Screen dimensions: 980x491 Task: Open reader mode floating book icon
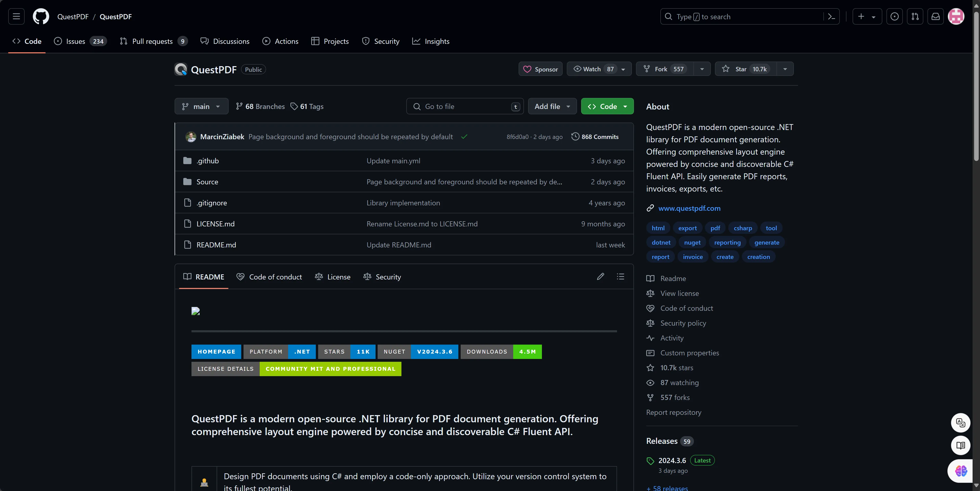pos(961,445)
